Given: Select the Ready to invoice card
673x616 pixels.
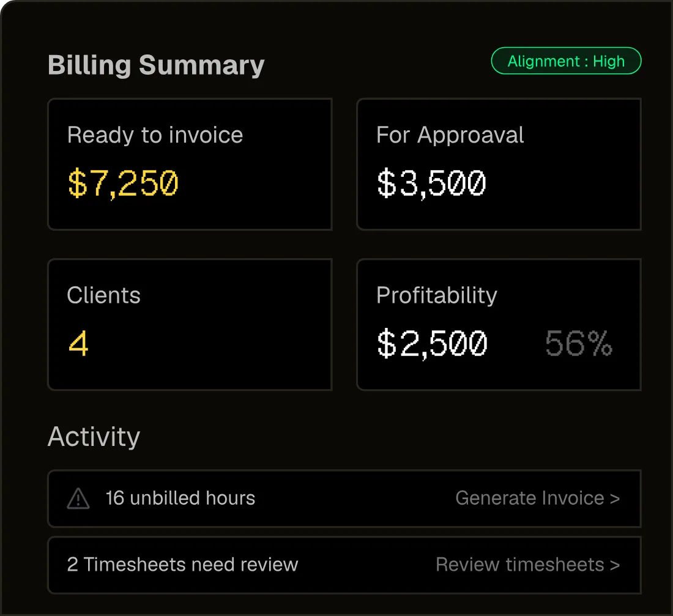Looking at the screenshot, I should point(190,165).
